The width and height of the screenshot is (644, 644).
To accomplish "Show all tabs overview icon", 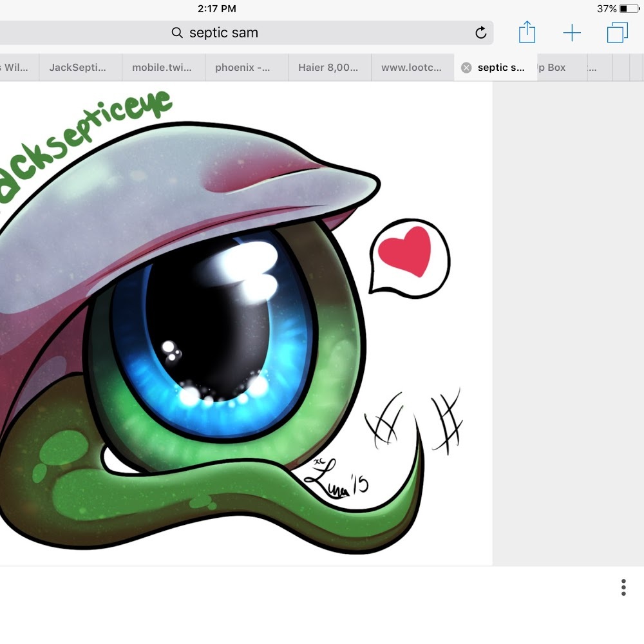I will point(617,33).
